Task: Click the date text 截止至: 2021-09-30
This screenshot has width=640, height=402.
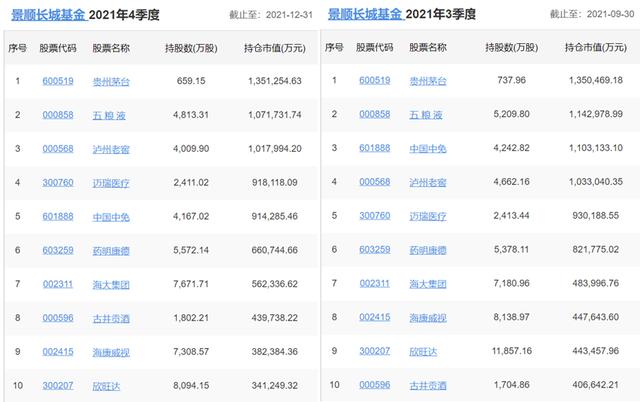Action: (x=592, y=14)
